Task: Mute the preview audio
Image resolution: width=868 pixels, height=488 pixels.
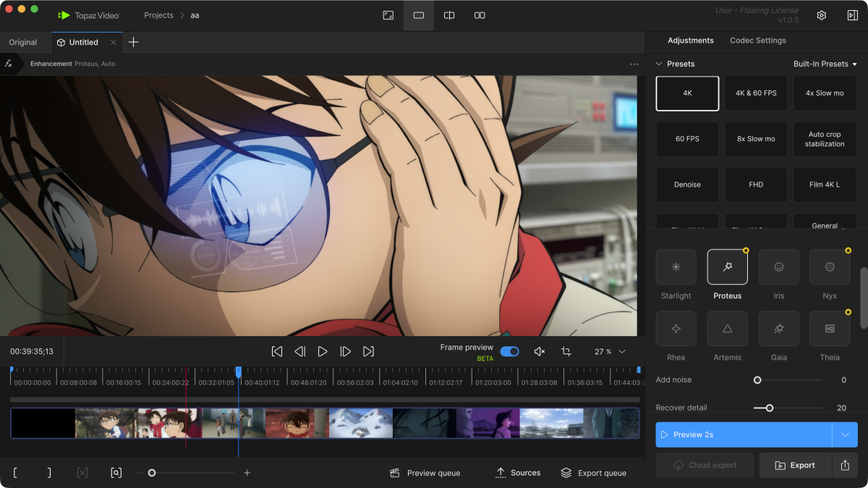Action: (539, 351)
